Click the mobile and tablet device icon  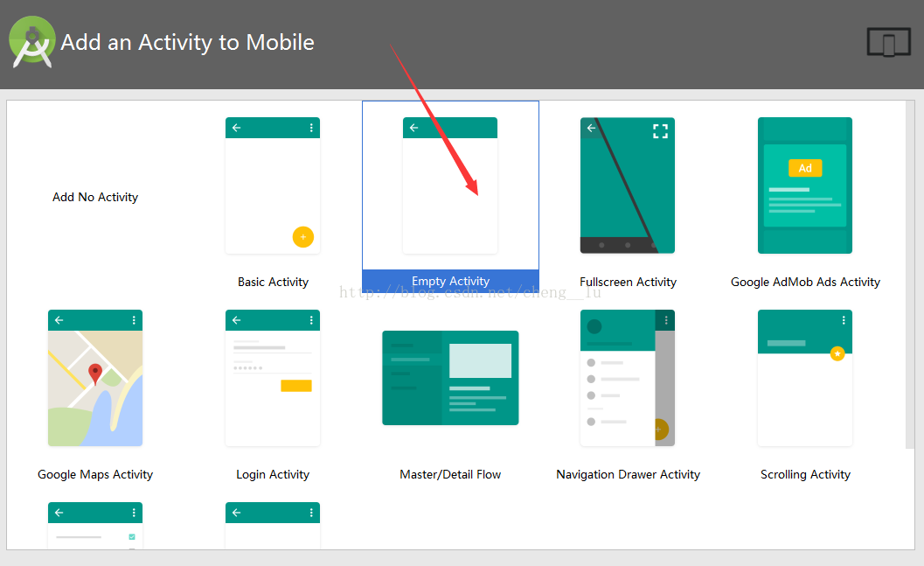click(x=889, y=42)
